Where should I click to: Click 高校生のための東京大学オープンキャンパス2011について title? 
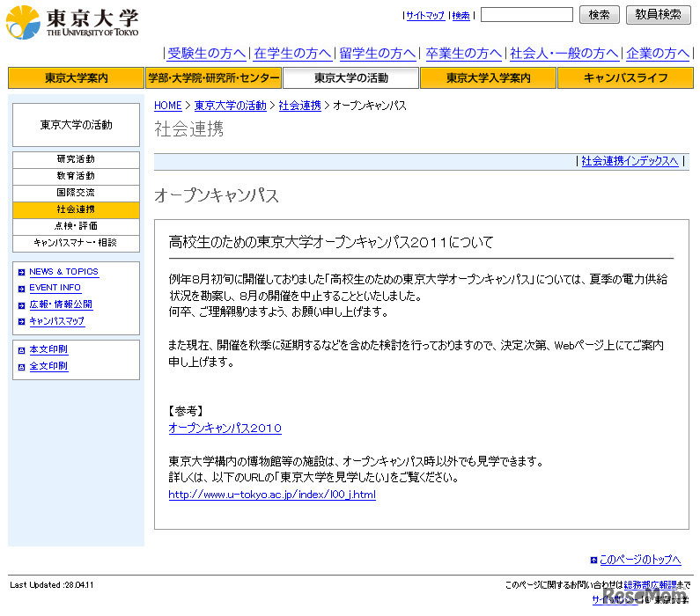pyautogui.click(x=331, y=242)
